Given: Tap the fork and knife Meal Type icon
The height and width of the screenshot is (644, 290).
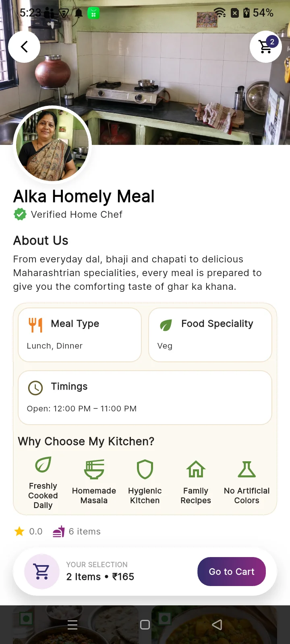Looking at the screenshot, I should coord(35,325).
